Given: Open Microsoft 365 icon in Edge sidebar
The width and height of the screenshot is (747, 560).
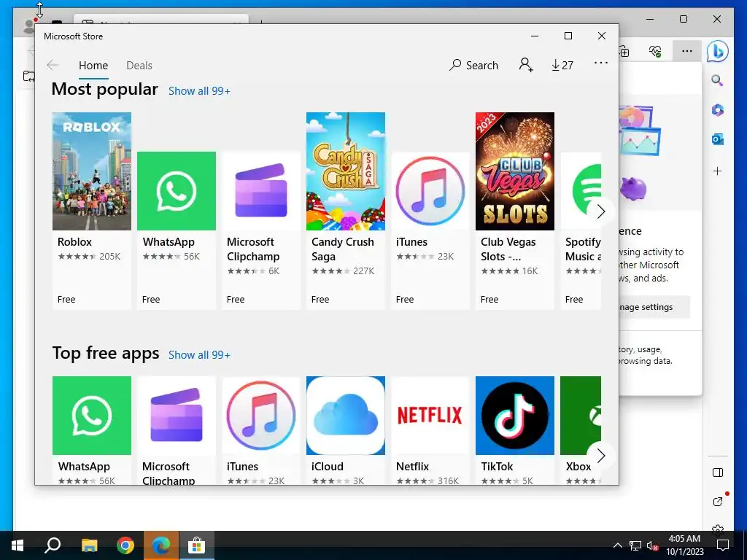Looking at the screenshot, I should [x=718, y=110].
